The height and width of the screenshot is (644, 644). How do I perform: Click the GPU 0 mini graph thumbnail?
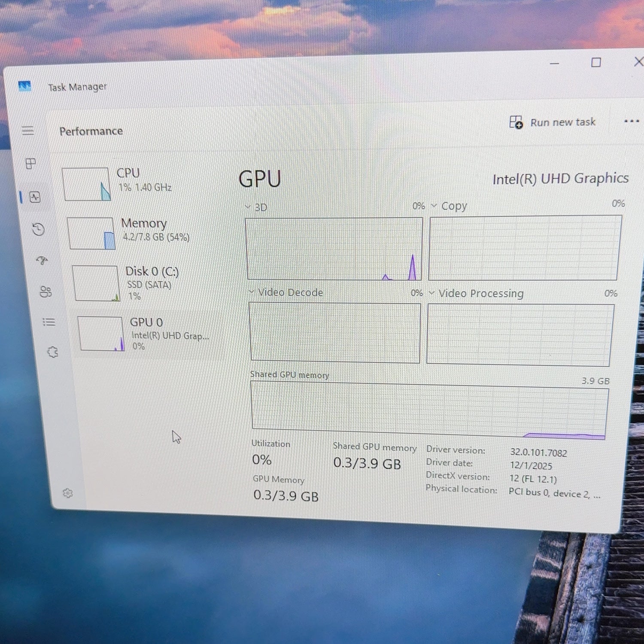tap(101, 334)
